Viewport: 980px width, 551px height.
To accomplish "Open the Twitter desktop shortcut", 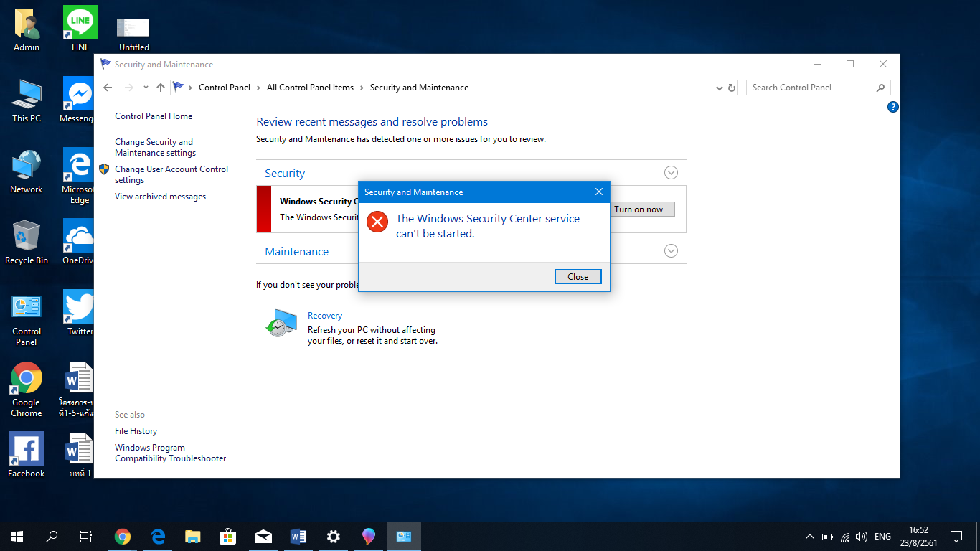I will click(x=80, y=313).
